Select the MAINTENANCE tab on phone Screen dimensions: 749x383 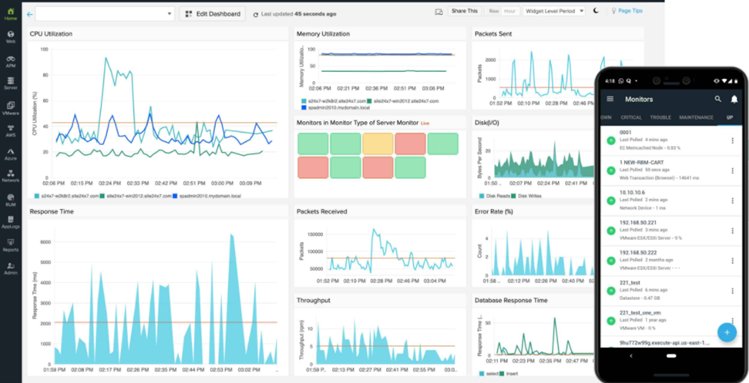click(696, 117)
